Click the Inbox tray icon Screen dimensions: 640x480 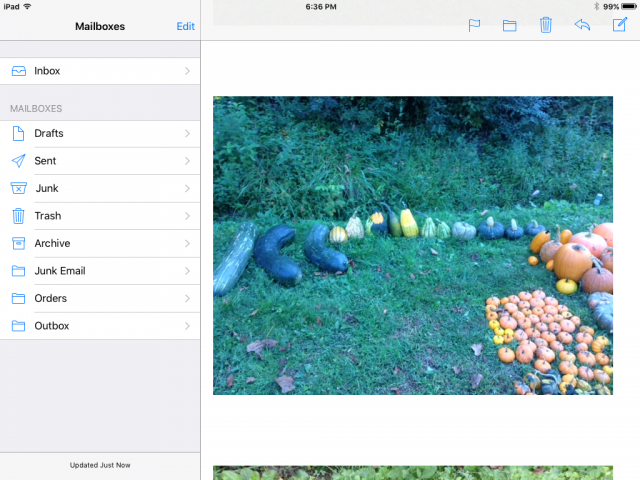[x=19, y=71]
